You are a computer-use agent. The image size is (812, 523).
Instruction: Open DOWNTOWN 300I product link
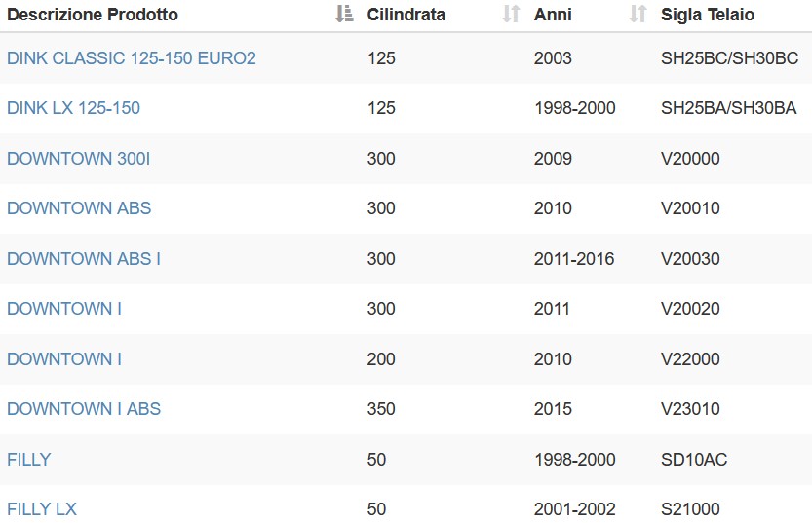(79, 159)
